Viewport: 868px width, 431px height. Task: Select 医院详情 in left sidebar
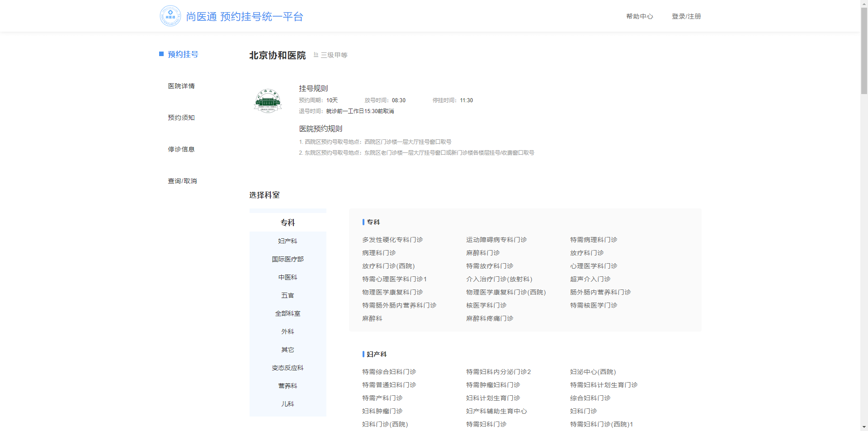181,86
